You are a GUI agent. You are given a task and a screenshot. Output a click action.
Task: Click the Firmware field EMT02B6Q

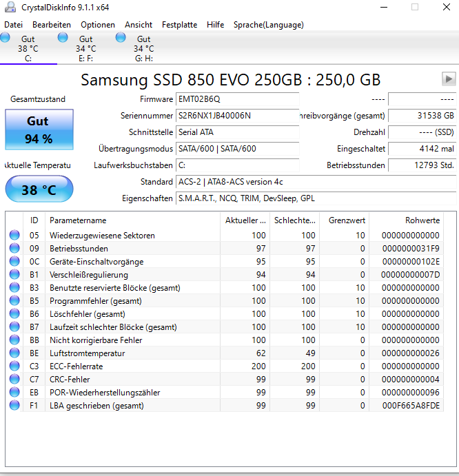238,99
